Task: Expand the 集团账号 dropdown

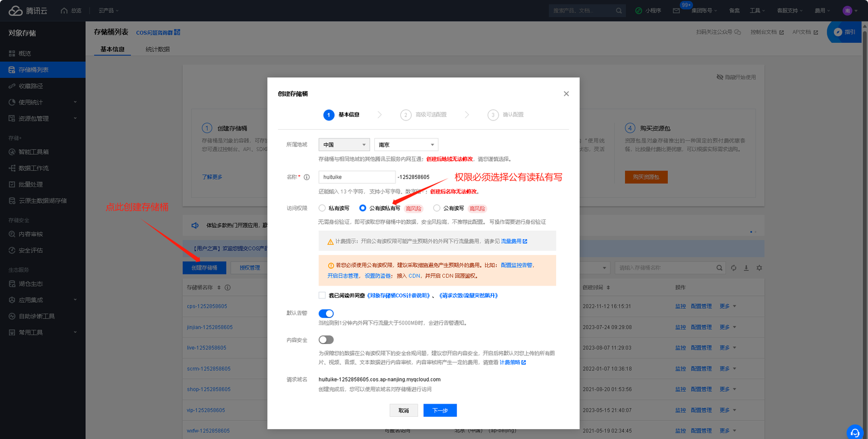Action: pyautogui.click(x=704, y=11)
